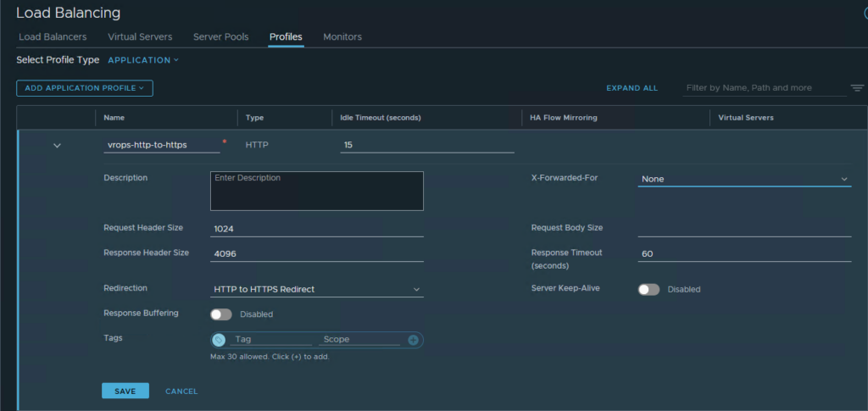Click Expand All
The height and width of the screenshot is (411, 868).
[632, 88]
